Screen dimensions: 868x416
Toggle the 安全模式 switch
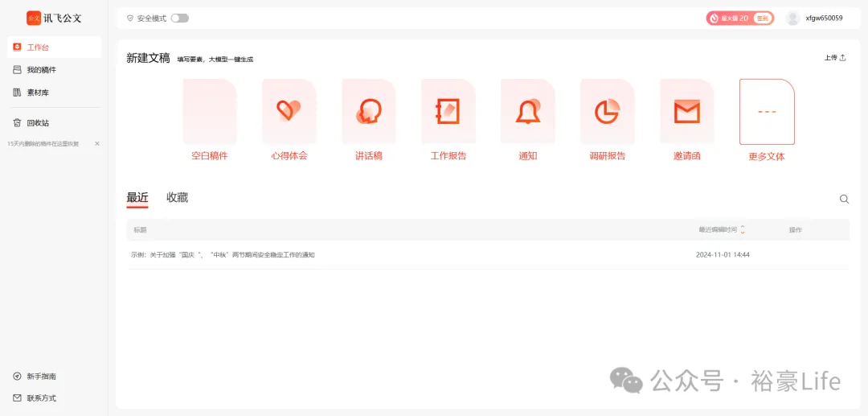click(180, 19)
